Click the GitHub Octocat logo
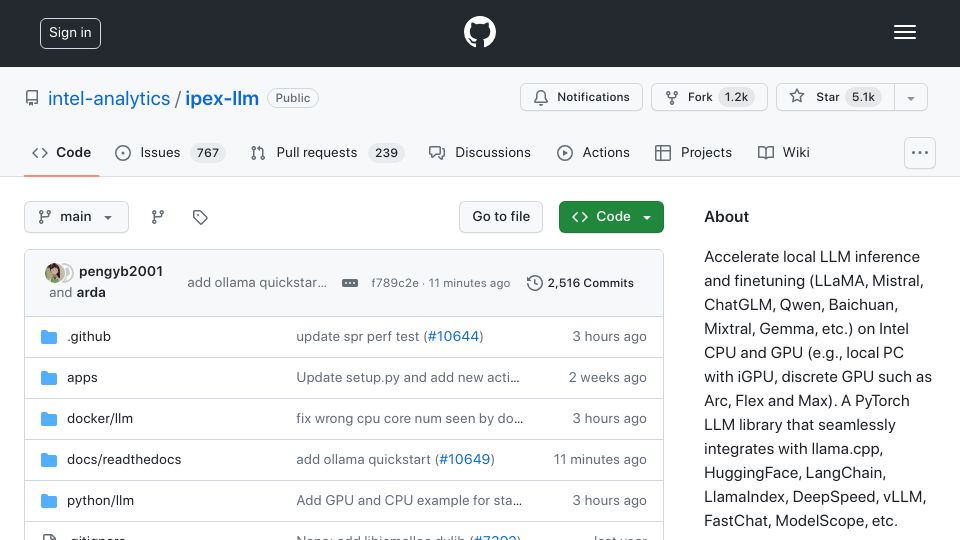The image size is (960, 540). [479, 32]
